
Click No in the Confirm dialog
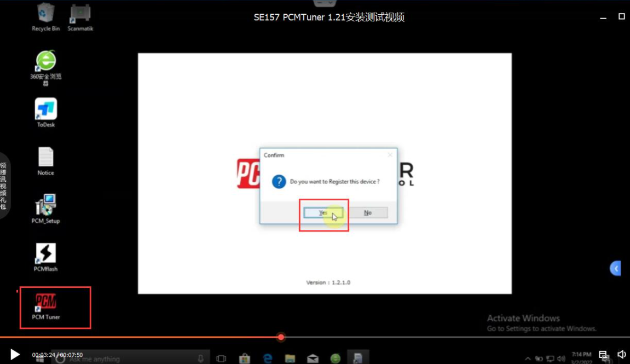tap(368, 212)
